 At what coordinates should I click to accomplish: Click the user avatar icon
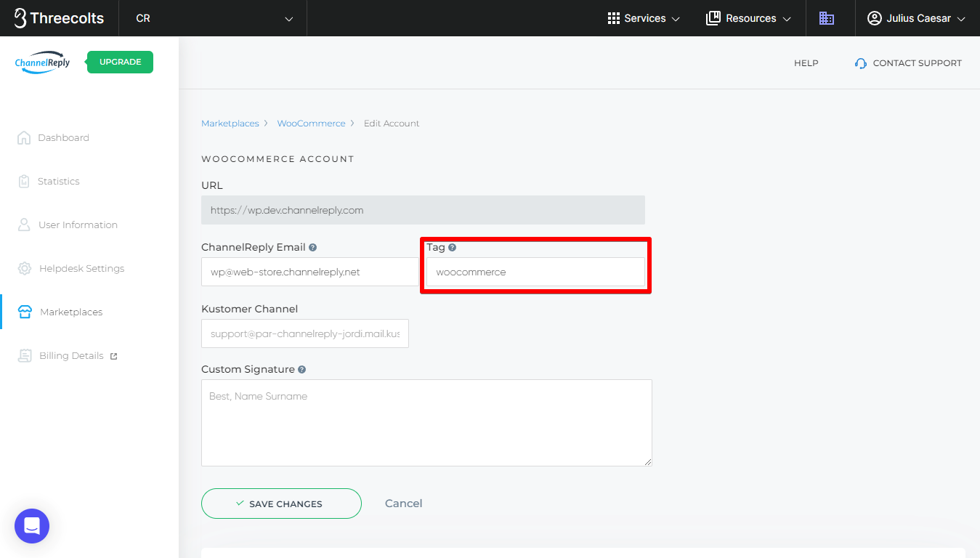click(x=875, y=18)
